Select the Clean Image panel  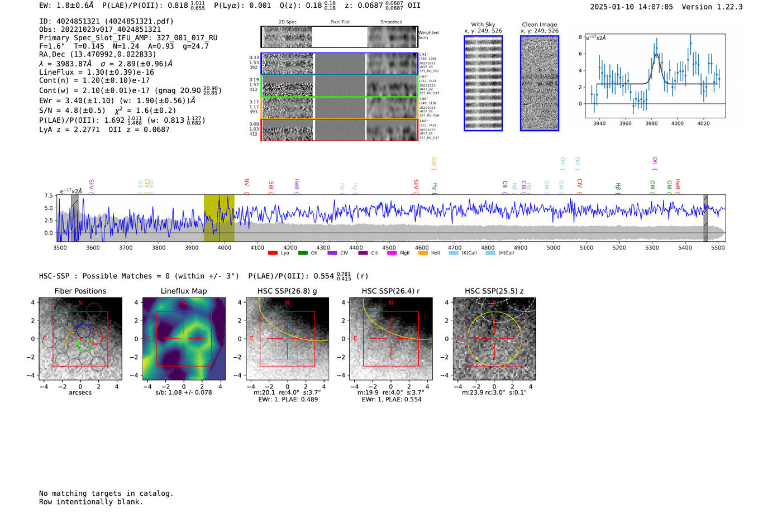coord(540,83)
